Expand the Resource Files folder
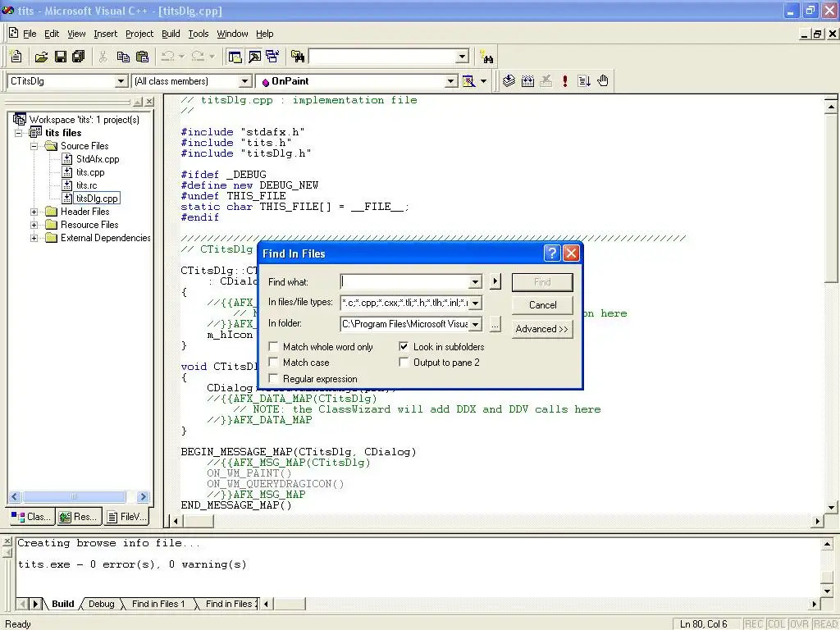The image size is (840, 630). (x=34, y=225)
